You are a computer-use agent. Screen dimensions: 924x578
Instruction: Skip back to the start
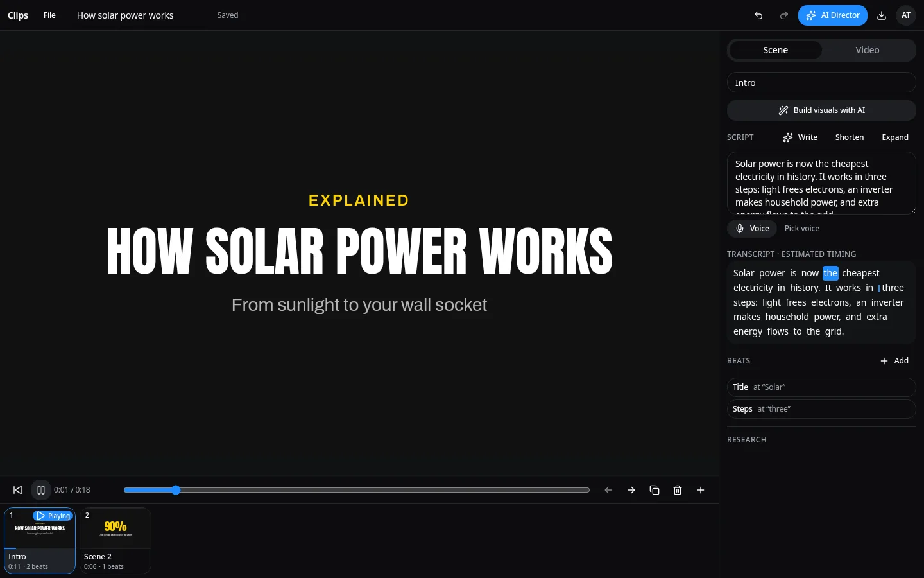click(x=18, y=490)
